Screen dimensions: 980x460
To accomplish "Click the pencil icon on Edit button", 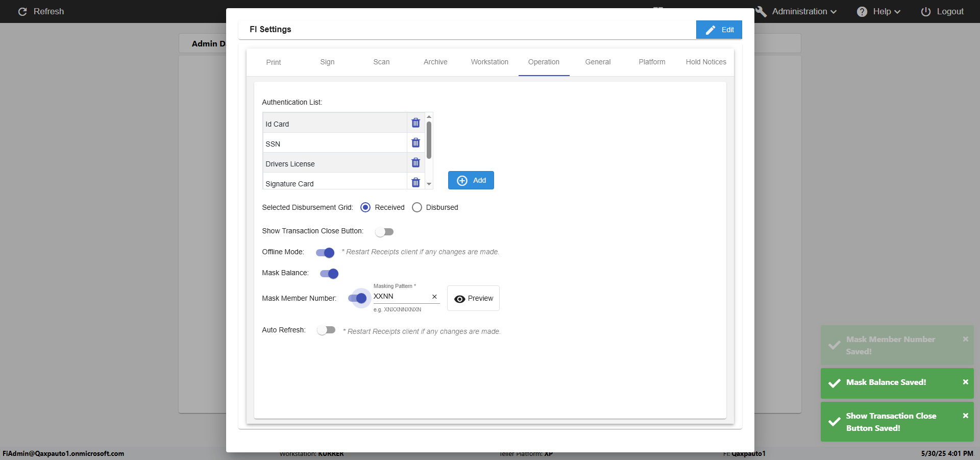I will click(710, 30).
